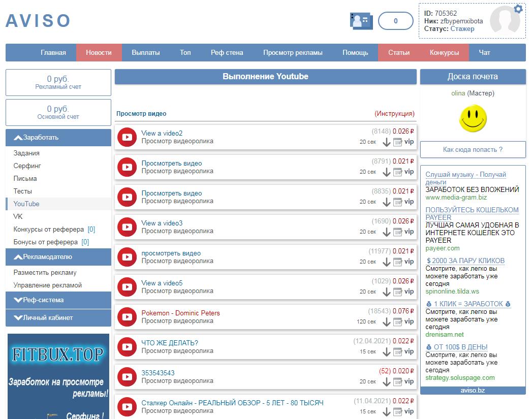Click vip label in View a video2 row
The image size is (532, 419).
[409, 142]
